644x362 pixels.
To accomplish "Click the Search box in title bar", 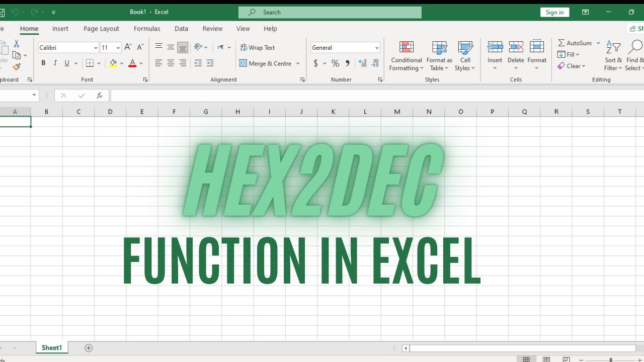I will [330, 12].
